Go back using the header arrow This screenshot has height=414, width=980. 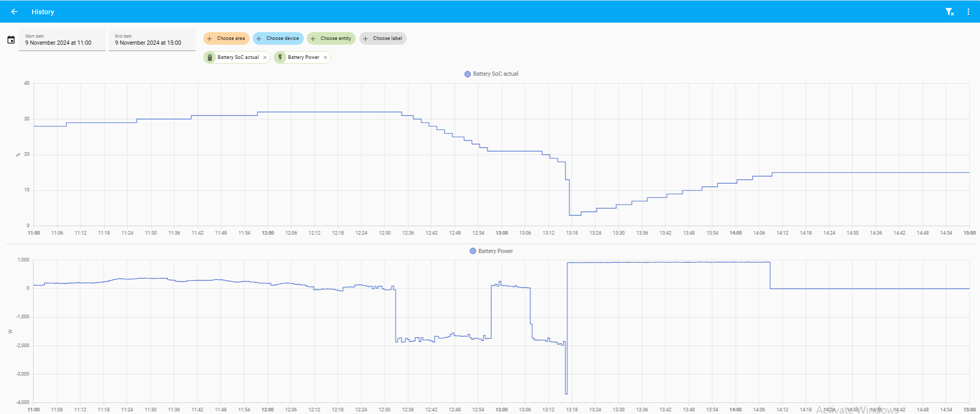click(x=14, y=12)
